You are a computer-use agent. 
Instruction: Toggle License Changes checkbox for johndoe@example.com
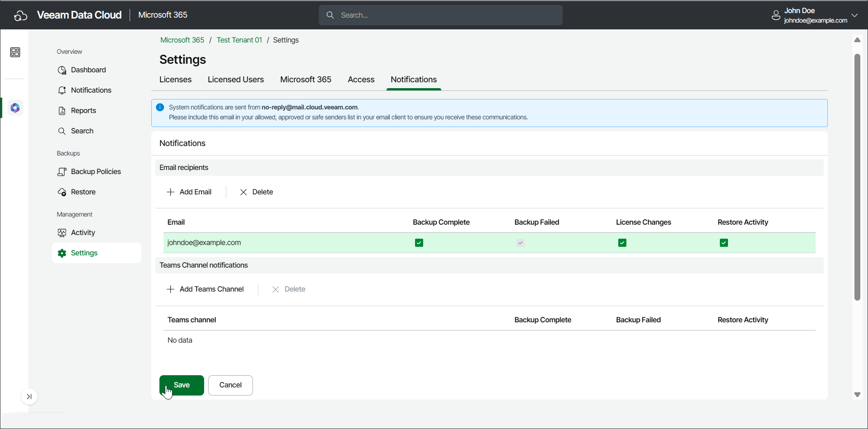tap(622, 243)
